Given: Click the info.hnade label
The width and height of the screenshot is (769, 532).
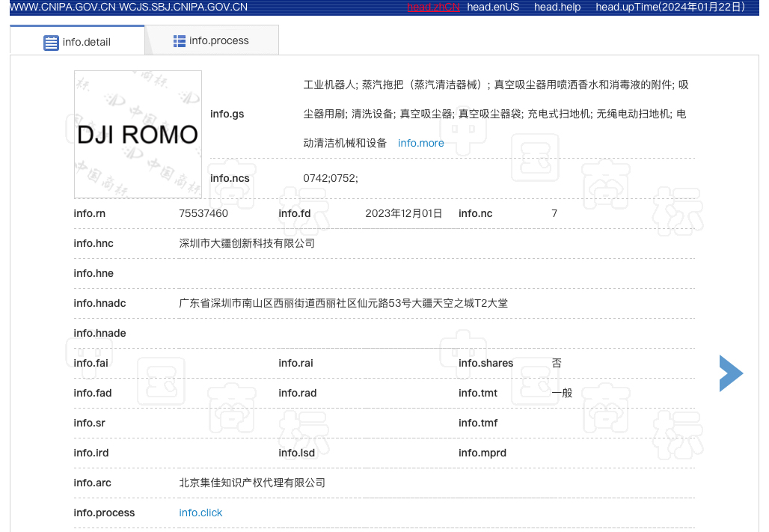Looking at the screenshot, I should [x=99, y=333].
